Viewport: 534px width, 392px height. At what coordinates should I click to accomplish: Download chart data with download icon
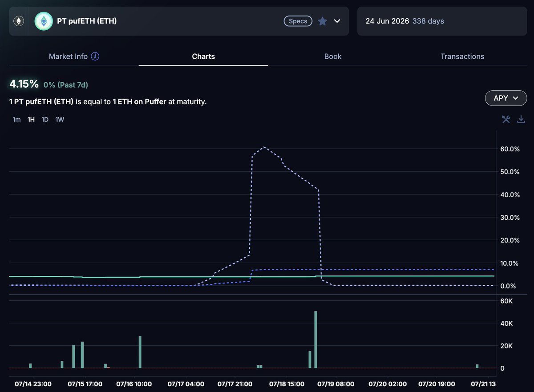521,119
